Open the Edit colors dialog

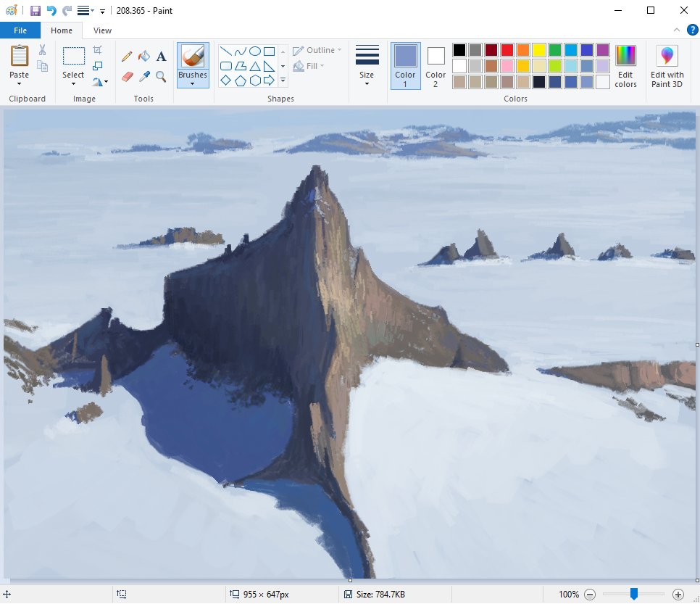click(x=625, y=66)
